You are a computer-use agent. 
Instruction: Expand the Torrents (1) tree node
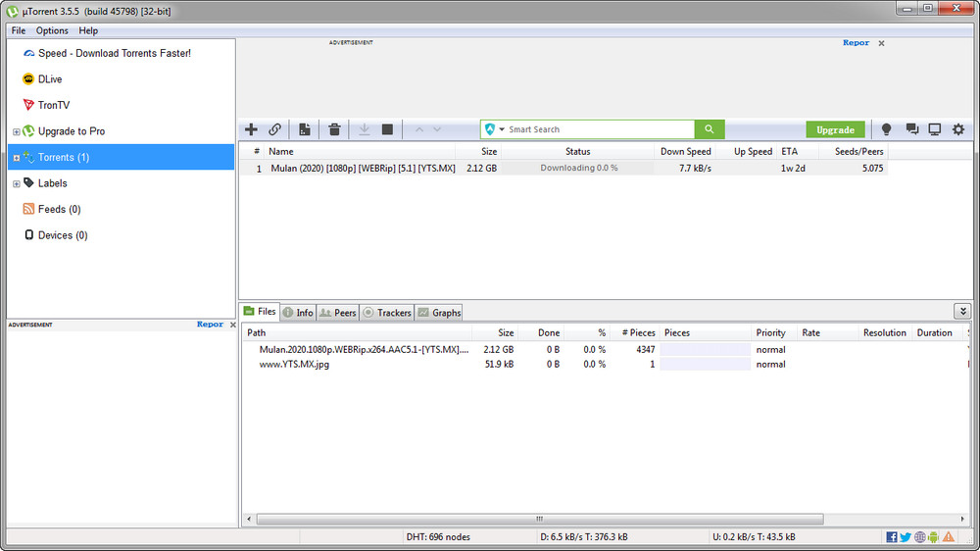point(17,158)
